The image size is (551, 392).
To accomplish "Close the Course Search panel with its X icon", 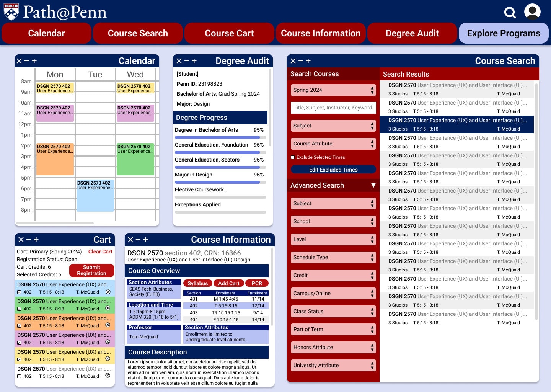I will click(293, 61).
